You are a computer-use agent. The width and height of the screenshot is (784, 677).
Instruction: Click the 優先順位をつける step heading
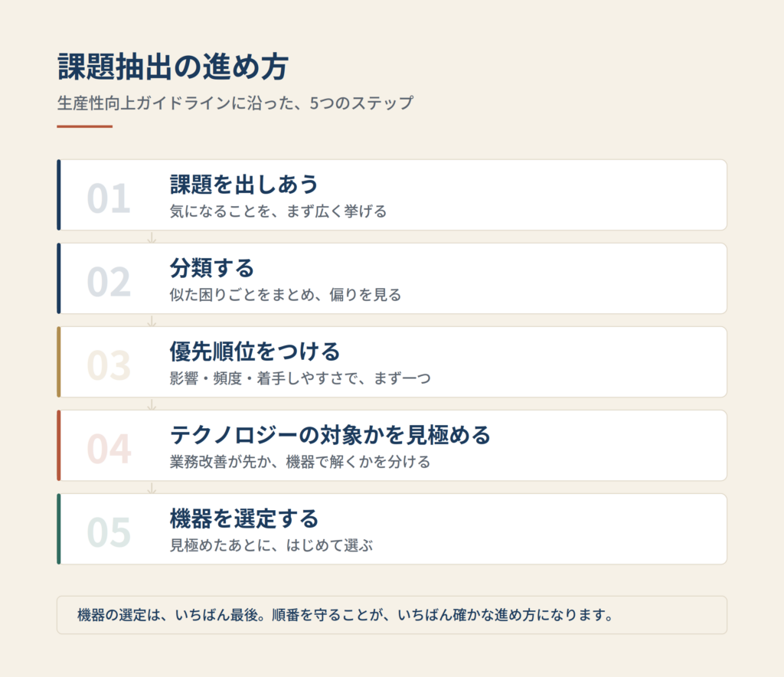[255, 351]
